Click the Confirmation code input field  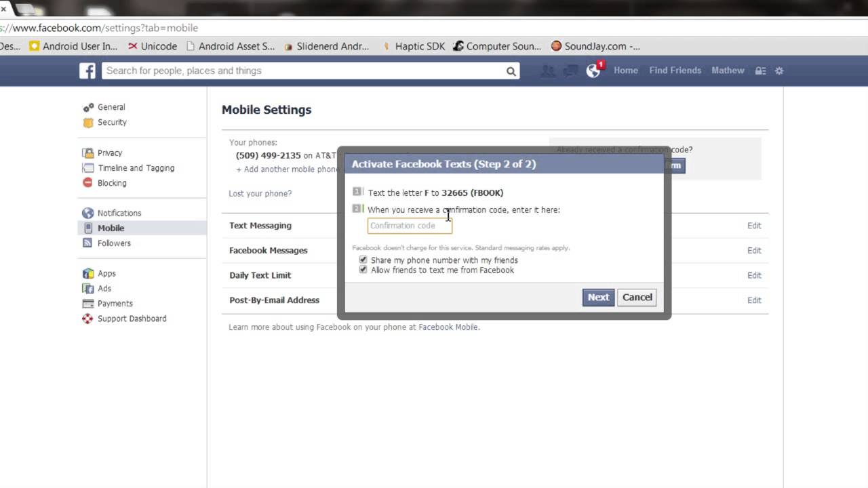pos(410,226)
